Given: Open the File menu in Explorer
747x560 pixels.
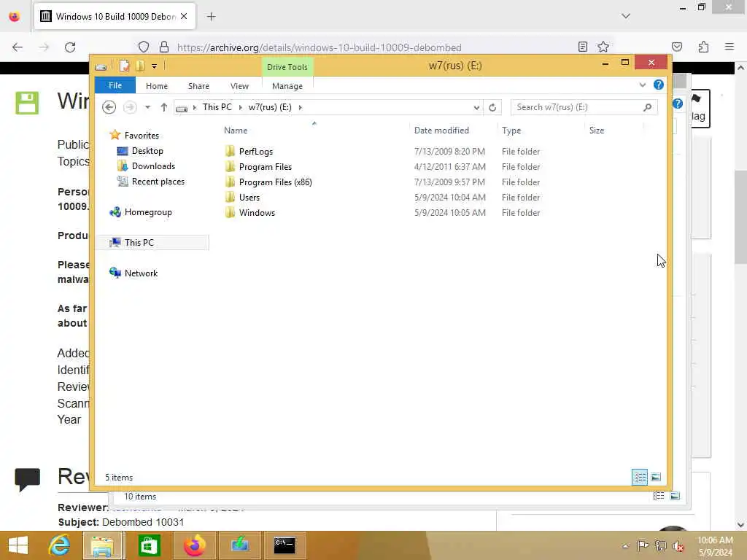Looking at the screenshot, I should click(115, 86).
